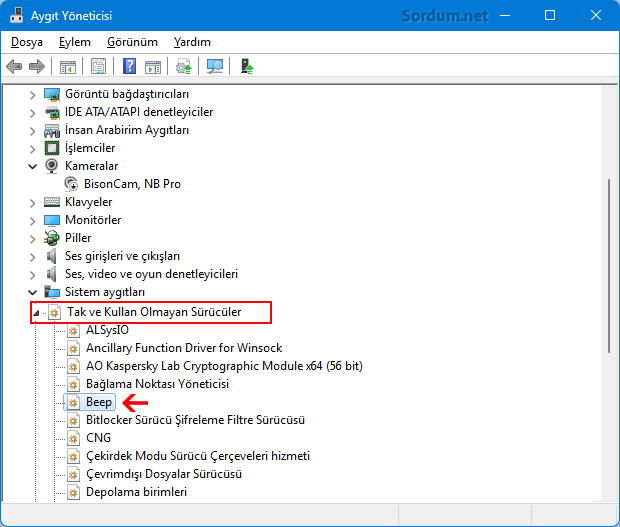Open the Eylem menu

coord(75,42)
